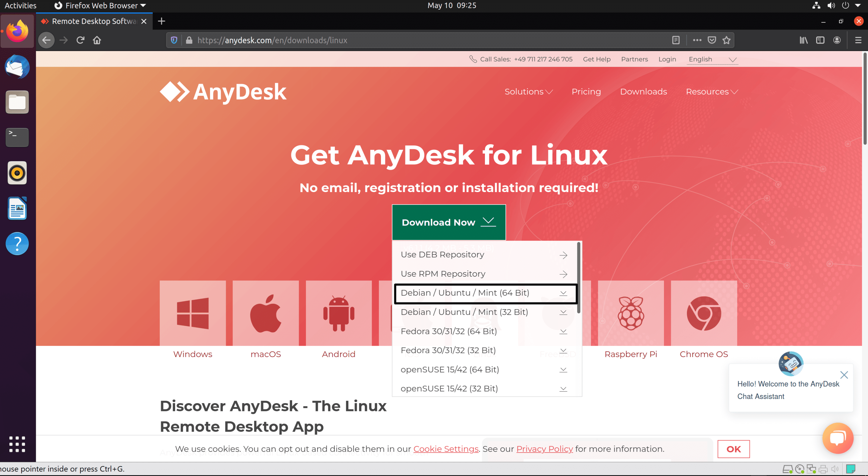This screenshot has width=868, height=476.
Task: Accept cookies with OK button
Action: click(733, 449)
